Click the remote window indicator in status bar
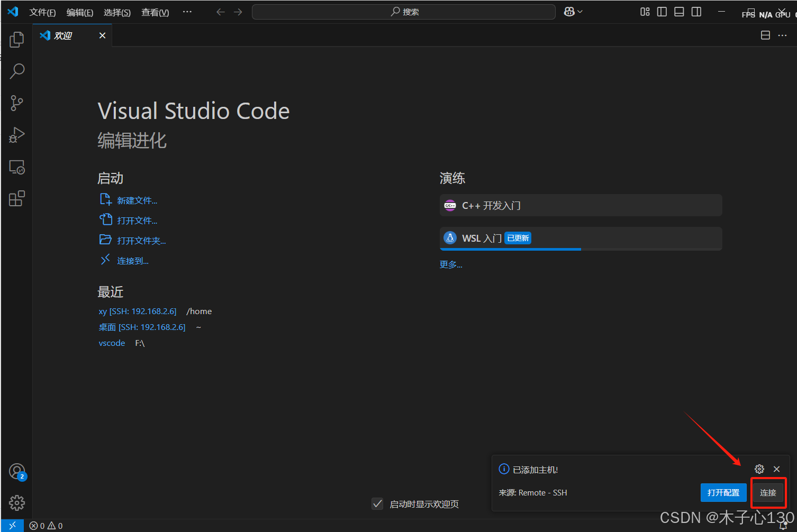 [12, 526]
